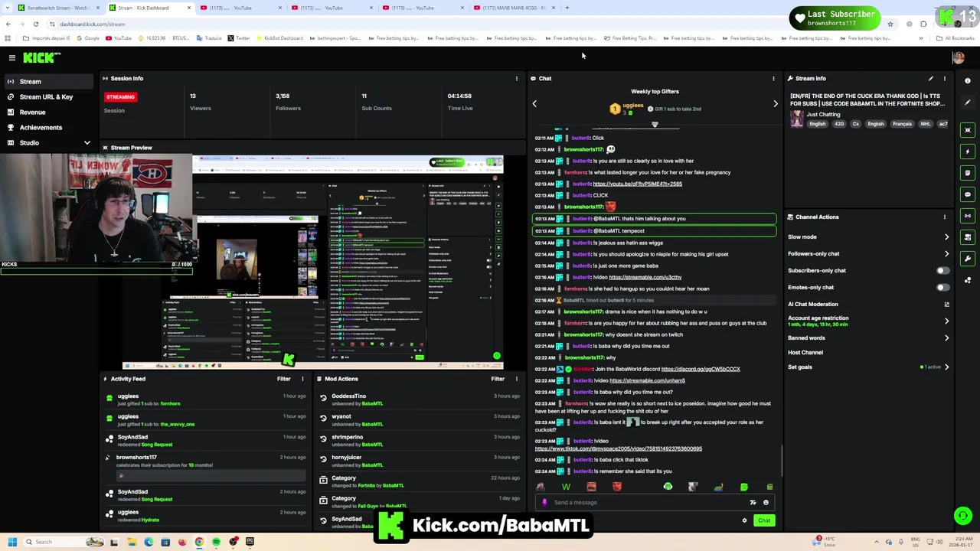Open AI Chat Moderation external link icon
The height and width of the screenshot is (551, 980).
click(947, 305)
